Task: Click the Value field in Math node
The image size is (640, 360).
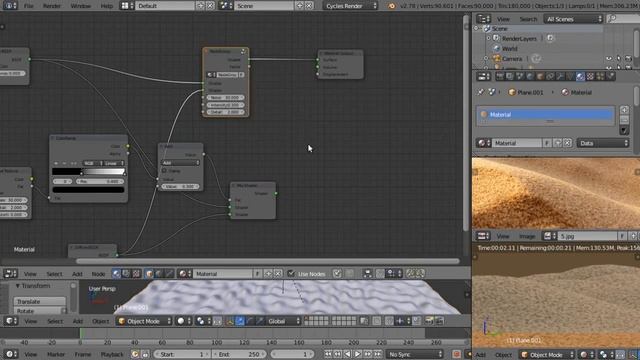Action: [180, 187]
